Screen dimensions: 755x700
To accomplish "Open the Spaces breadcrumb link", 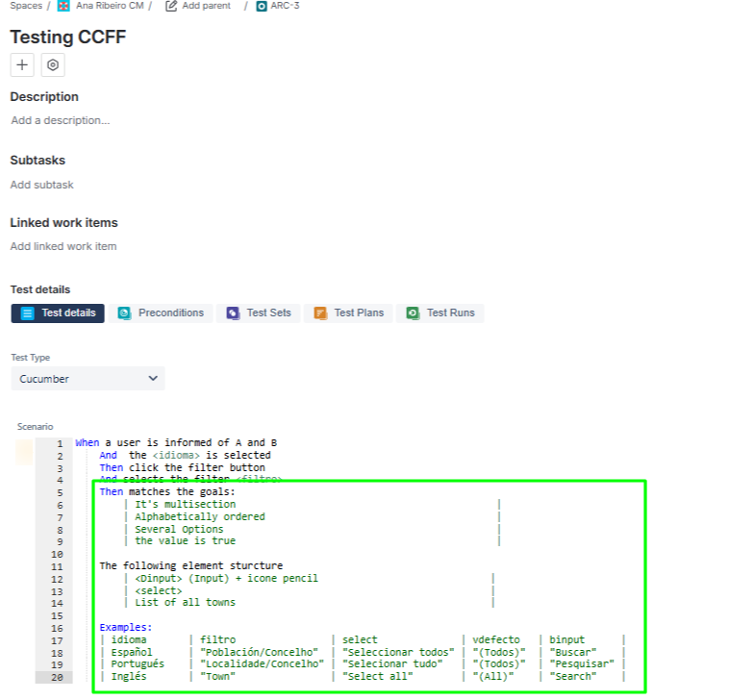I will (26, 6).
